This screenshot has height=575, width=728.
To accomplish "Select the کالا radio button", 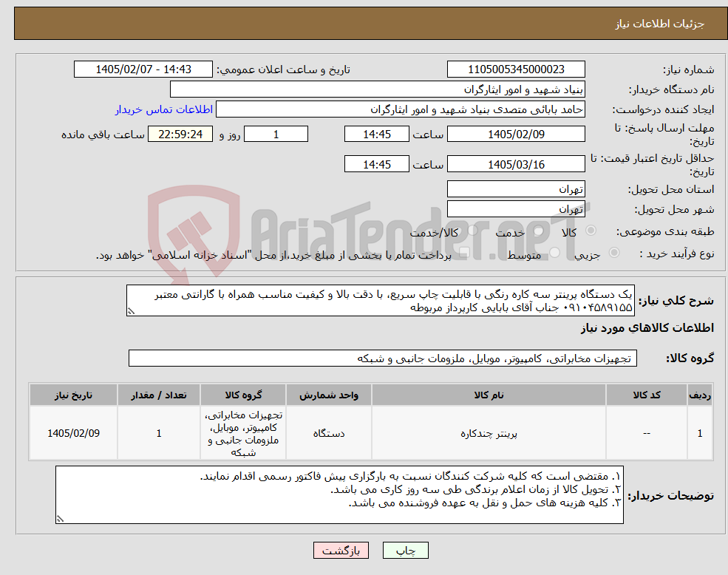I will (x=591, y=231).
